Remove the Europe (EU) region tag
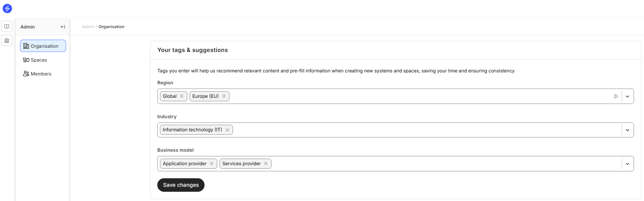This screenshot has width=644, height=201. 224,96
